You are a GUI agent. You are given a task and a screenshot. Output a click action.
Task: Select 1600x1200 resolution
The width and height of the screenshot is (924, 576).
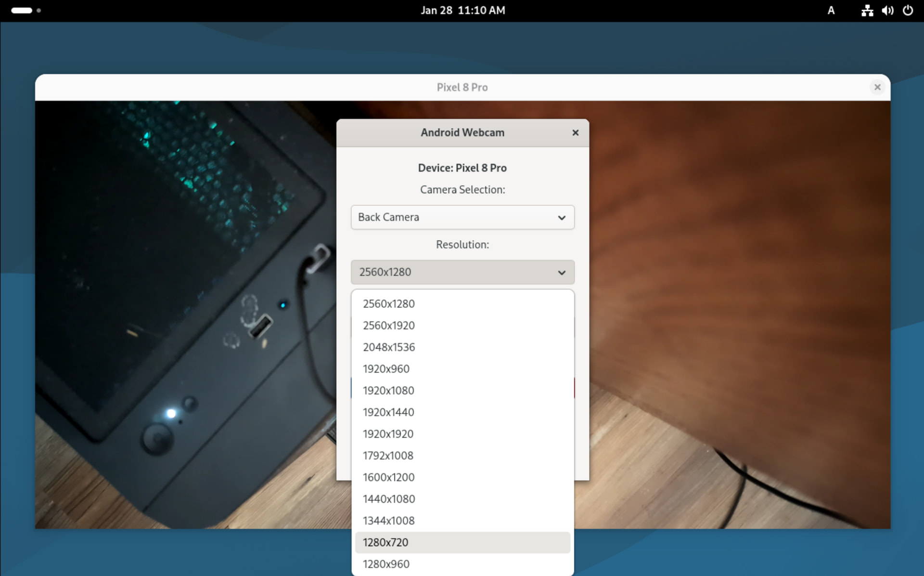point(388,477)
